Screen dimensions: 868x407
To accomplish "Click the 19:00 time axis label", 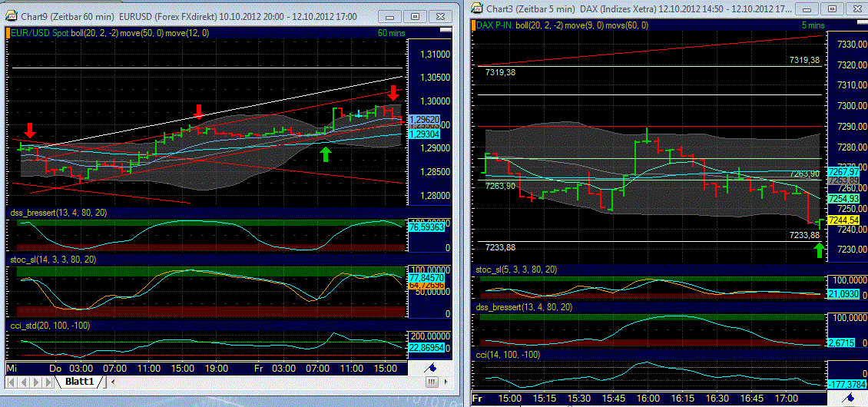I will coord(216,368).
